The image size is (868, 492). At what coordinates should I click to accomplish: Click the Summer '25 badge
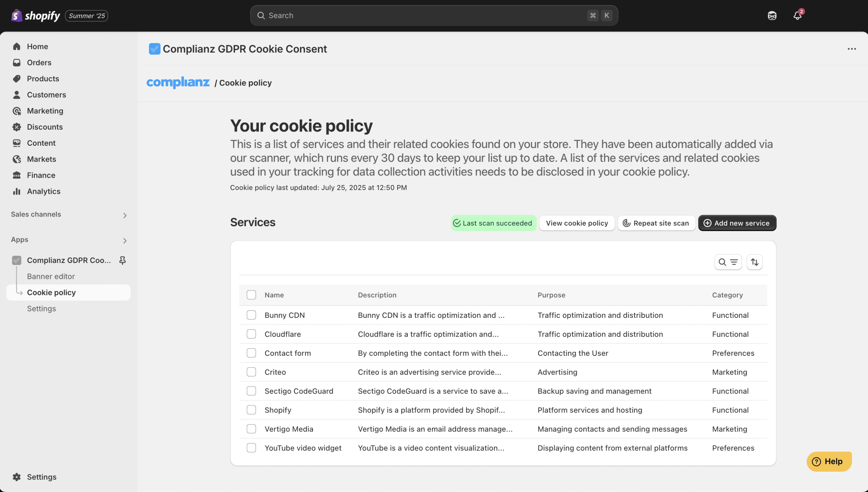coord(86,16)
